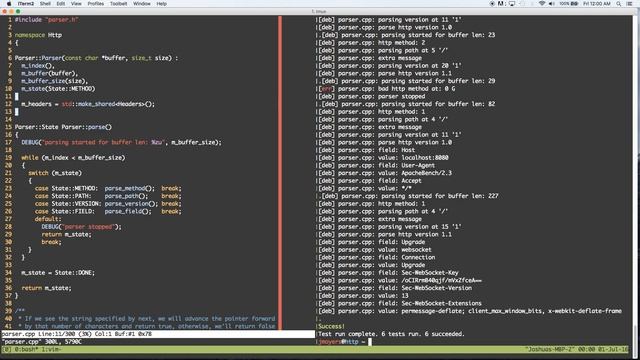640x360 pixels.
Task: Click the circular status icon left of the M icon
Action: point(492,4)
